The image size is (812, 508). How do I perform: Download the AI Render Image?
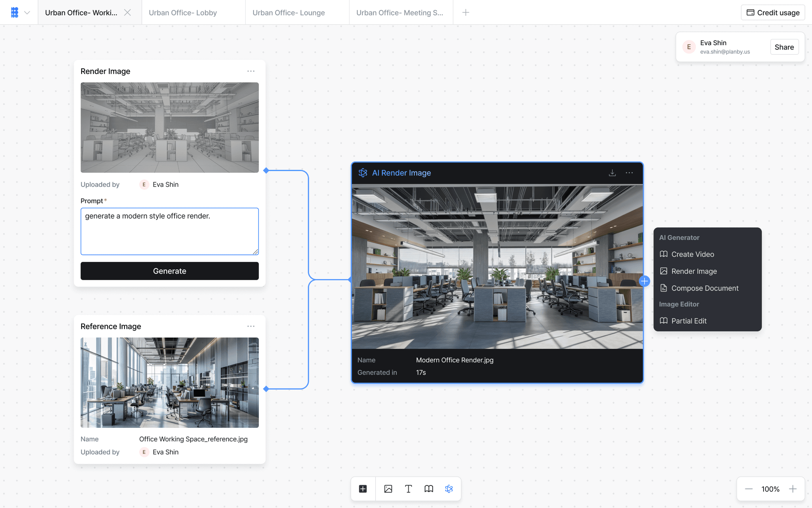pos(612,173)
